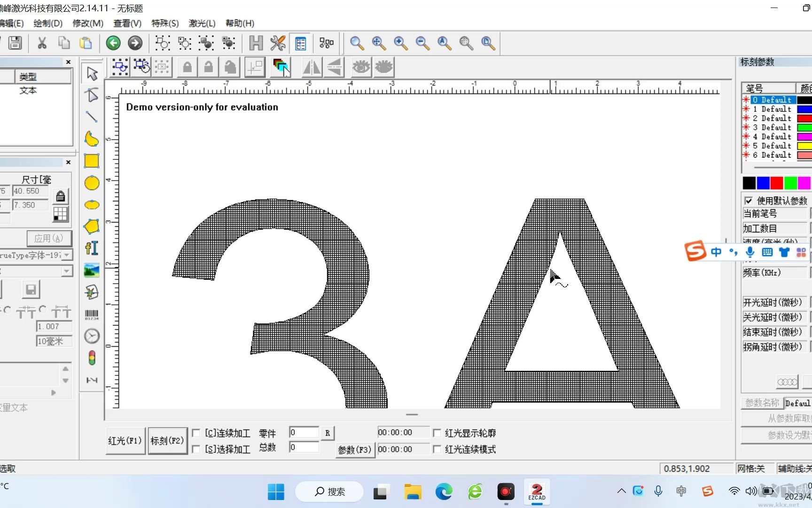Select the Barcode drawing tool
The height and width of the screenshot is (508, 812).
tap(92, 314)
